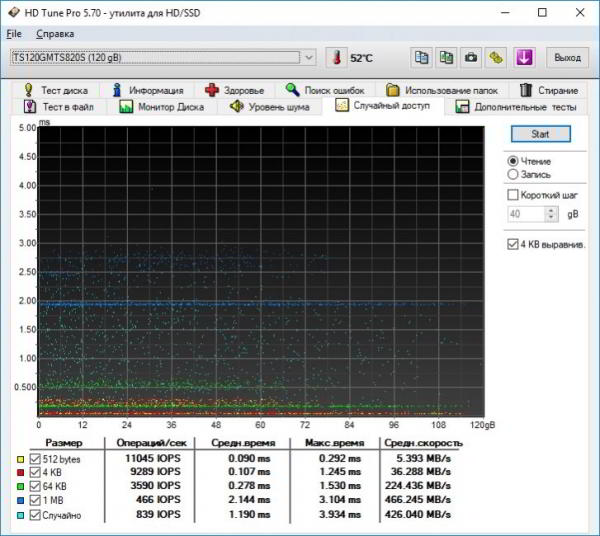Toggle the 4 KB выравнив. checkbox

click(x=514, y=243)
